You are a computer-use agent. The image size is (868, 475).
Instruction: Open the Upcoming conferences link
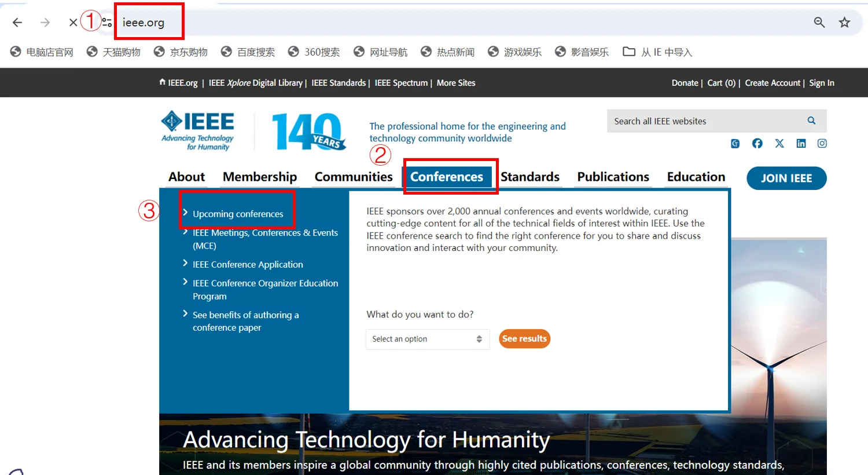tap(238, 214)
